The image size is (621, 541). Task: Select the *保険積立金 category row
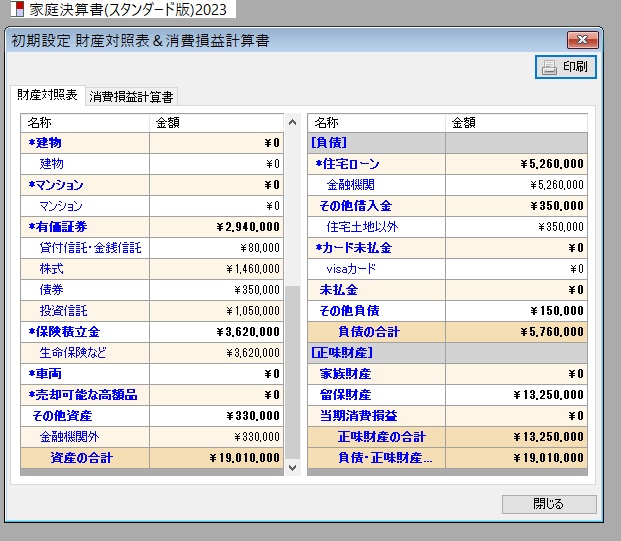pos(85,331)
